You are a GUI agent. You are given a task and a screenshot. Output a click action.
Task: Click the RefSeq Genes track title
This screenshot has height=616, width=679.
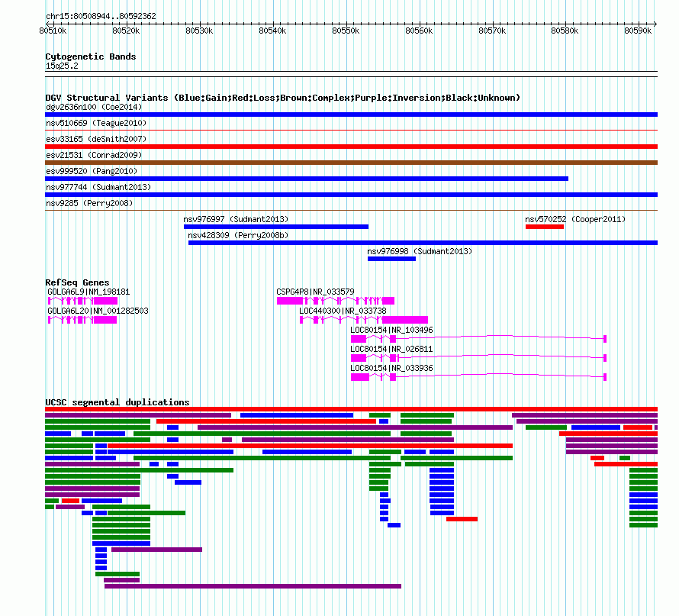point(77,282)
